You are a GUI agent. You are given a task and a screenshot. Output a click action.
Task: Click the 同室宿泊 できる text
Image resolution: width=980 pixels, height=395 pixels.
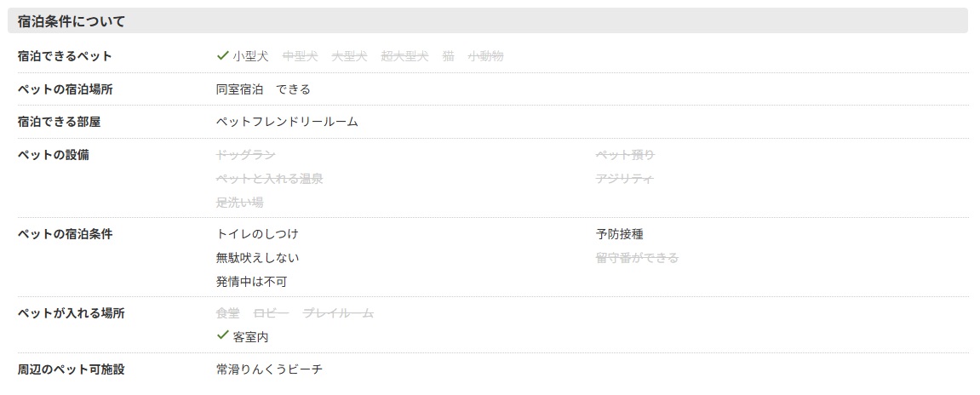point(263,89)
